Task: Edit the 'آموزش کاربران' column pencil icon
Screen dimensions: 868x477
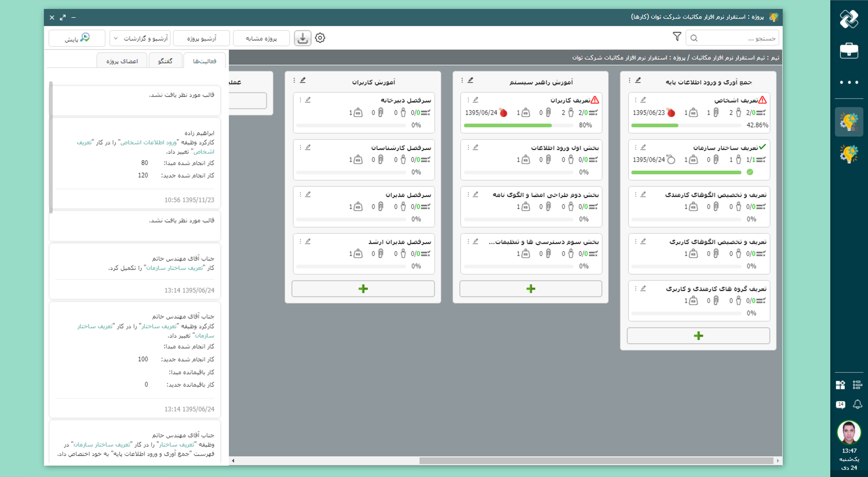Action: tap(303, 80)
